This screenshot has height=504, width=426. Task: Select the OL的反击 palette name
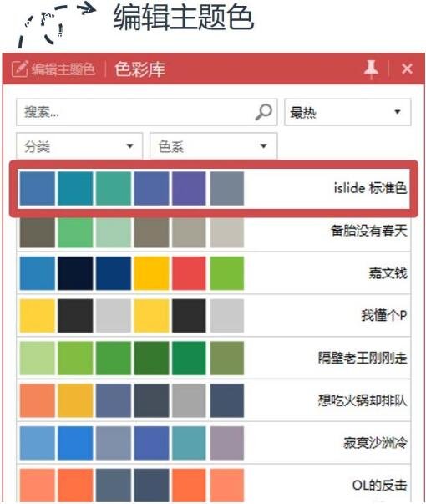[x=380, y=485]
